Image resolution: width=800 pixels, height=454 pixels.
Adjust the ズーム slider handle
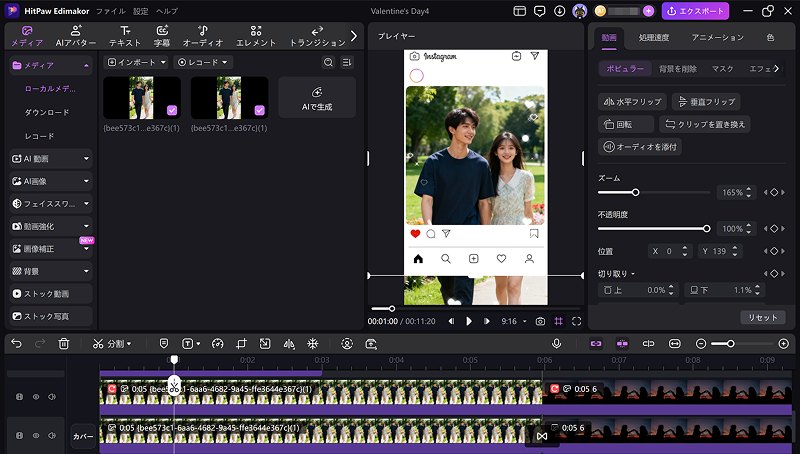635,192
